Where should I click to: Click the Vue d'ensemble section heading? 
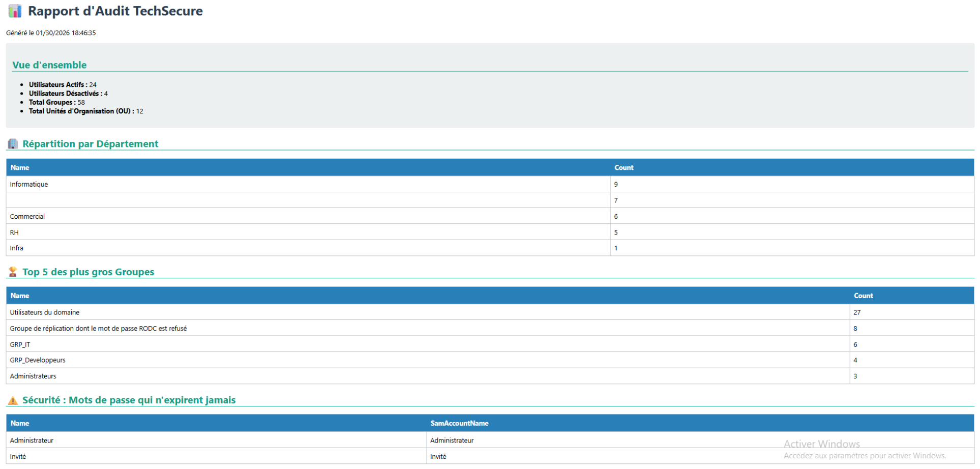click(49, 65)
